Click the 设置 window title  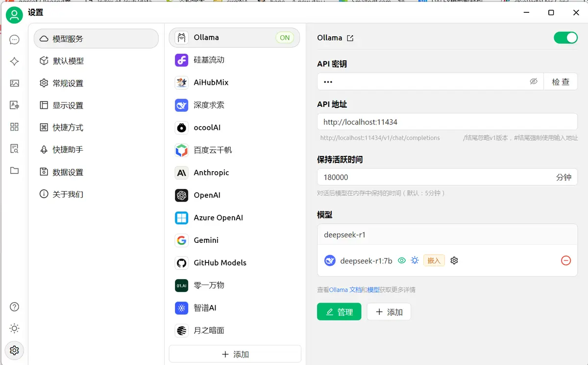(36, 13)
